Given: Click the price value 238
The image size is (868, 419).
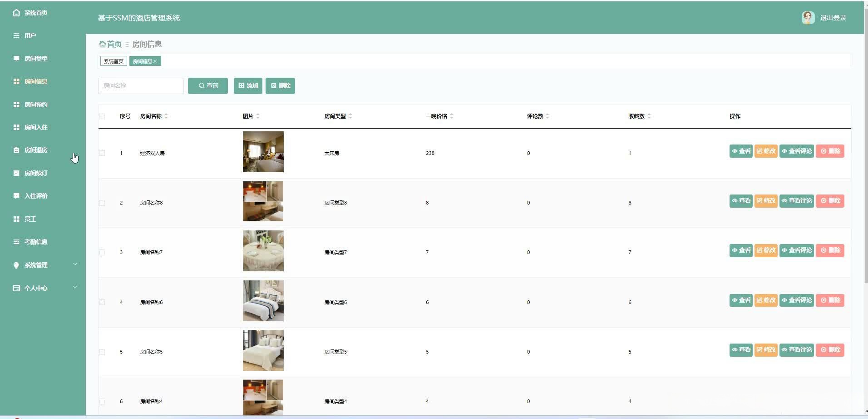Looking at the screenshot, I should point(430,153).
